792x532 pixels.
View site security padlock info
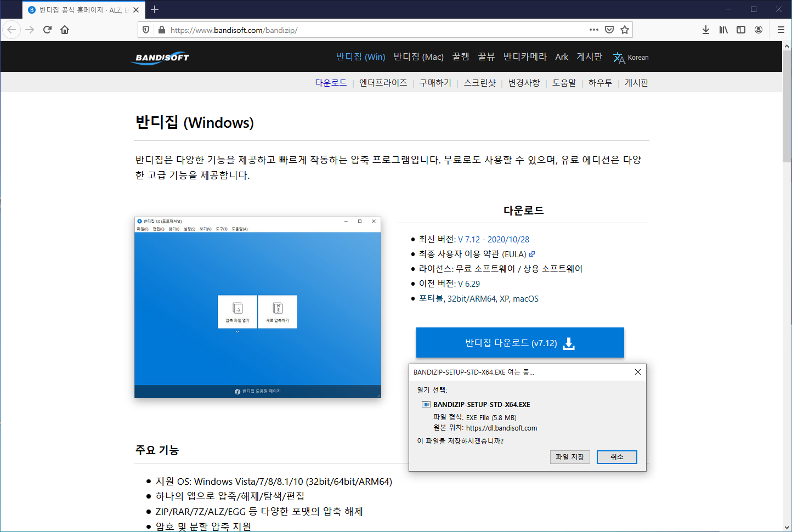162,30
